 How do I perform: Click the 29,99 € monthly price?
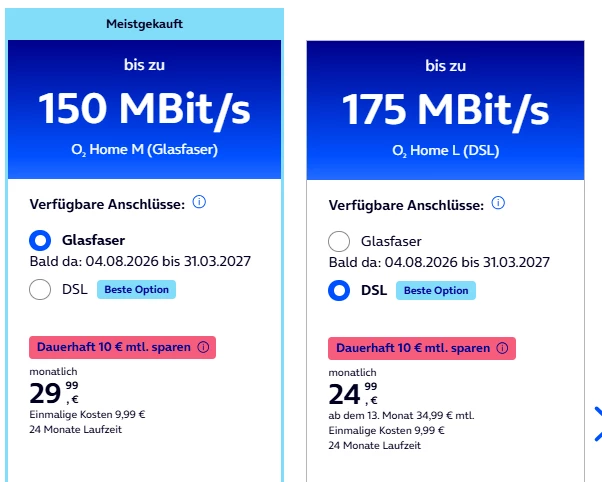coord(54,393)
